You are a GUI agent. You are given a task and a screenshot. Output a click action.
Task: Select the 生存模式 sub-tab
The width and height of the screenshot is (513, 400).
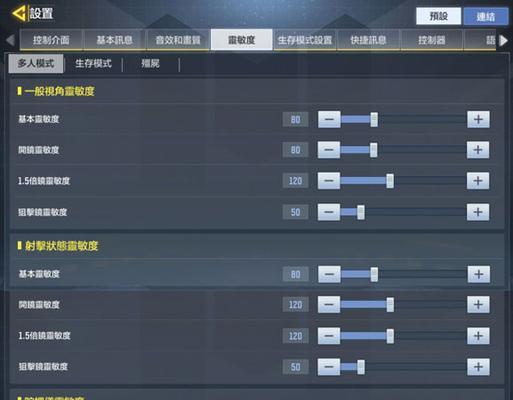[93, 63]
